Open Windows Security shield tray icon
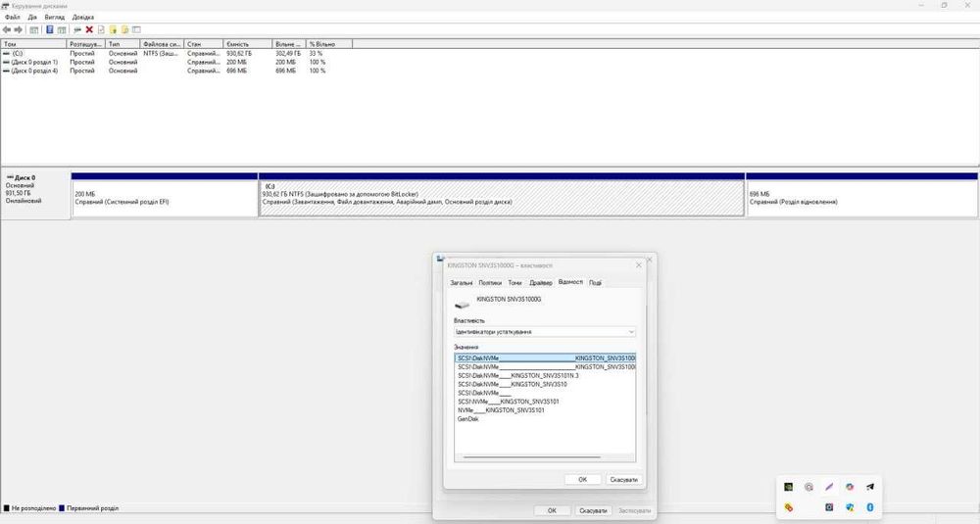The height and width of the screenshot is (524, 980). click(850, 507)
